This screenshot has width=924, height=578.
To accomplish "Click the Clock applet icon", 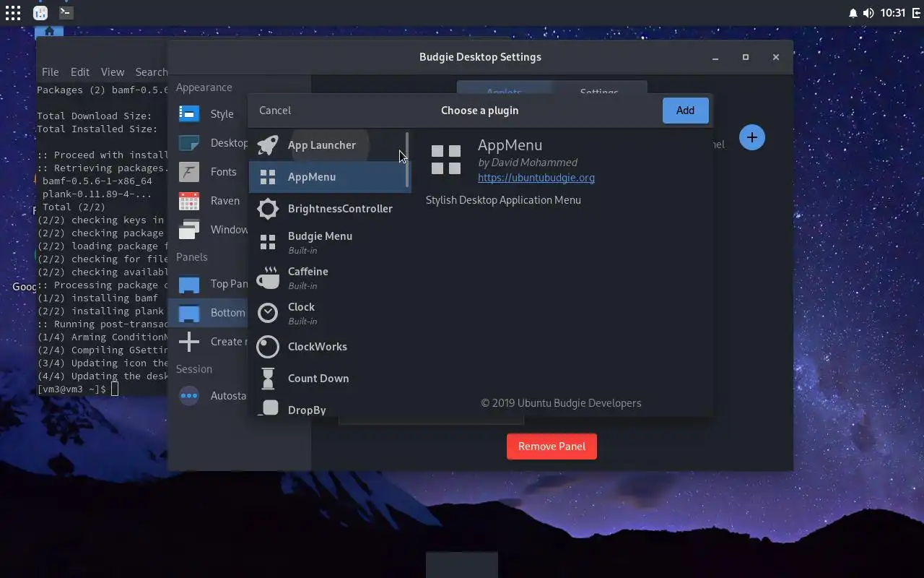I will click(x=268, y=313).
